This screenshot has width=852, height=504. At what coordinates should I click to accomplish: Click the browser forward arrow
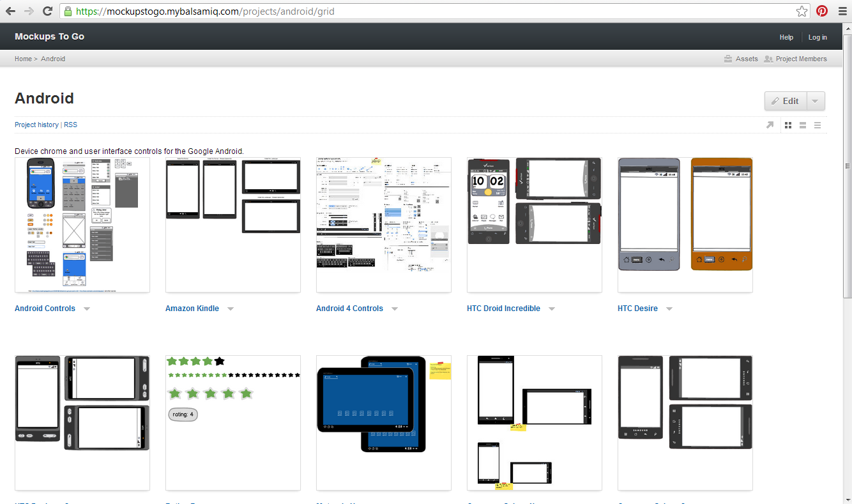click(x=29, y=11)
